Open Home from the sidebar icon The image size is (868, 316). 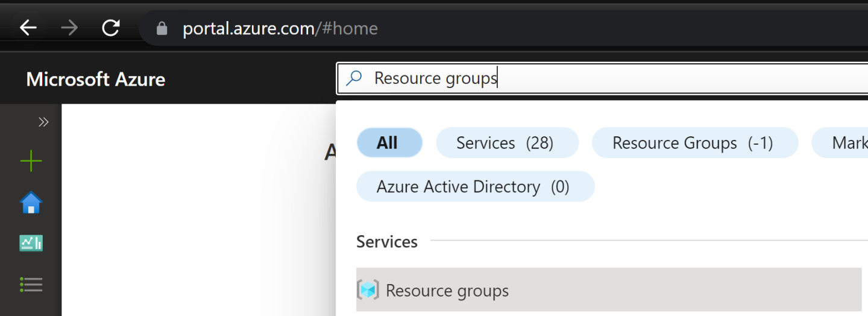tap(31, 203)
